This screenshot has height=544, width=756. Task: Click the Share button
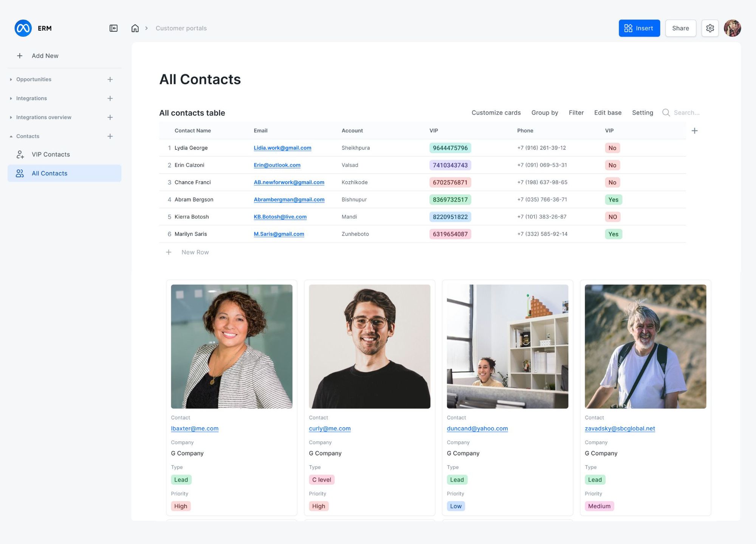(680, 28)
